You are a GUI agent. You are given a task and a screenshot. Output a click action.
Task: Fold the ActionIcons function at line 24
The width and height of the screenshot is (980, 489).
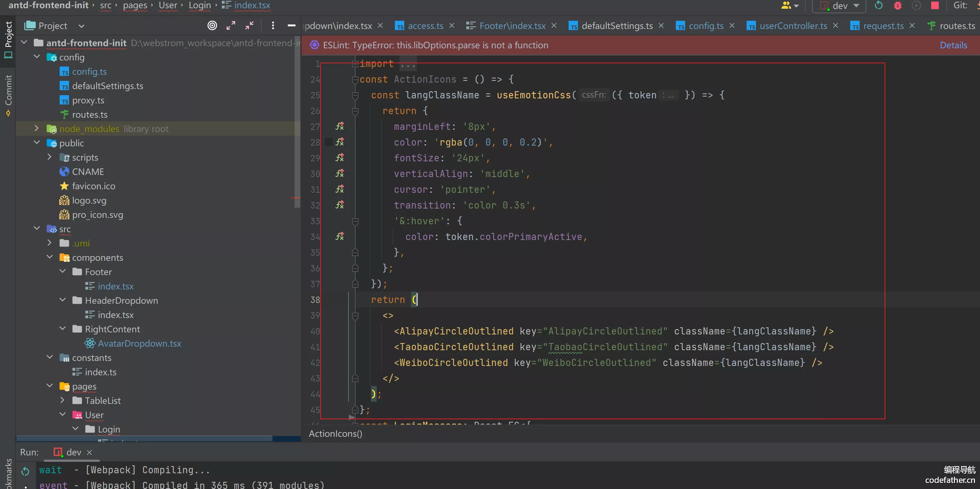(x=355, y=80)
